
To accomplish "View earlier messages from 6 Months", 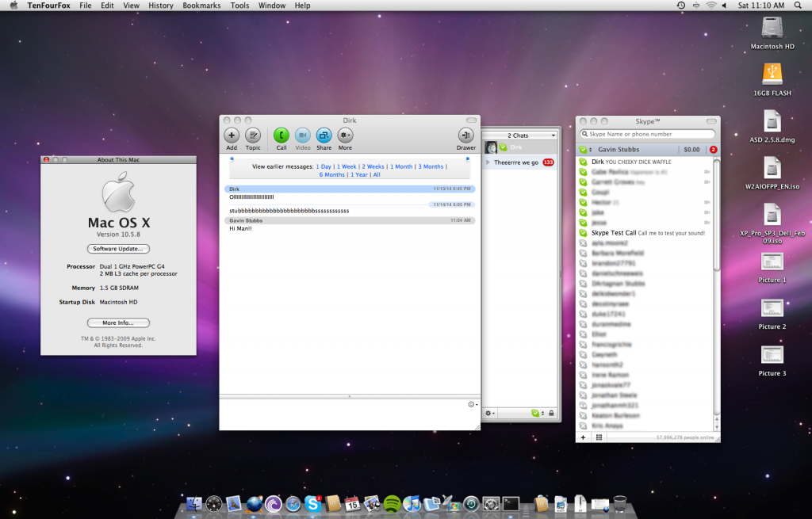I will tap(332, 175).
